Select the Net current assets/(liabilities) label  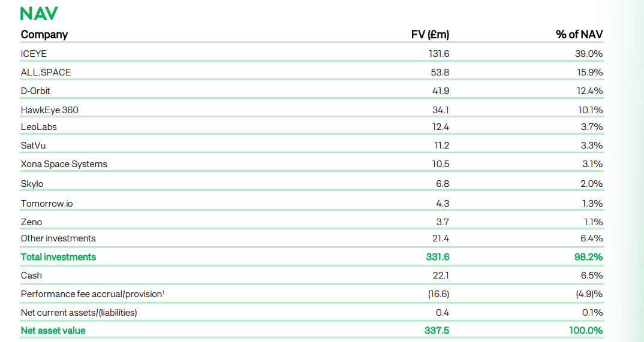pos(79,313)
